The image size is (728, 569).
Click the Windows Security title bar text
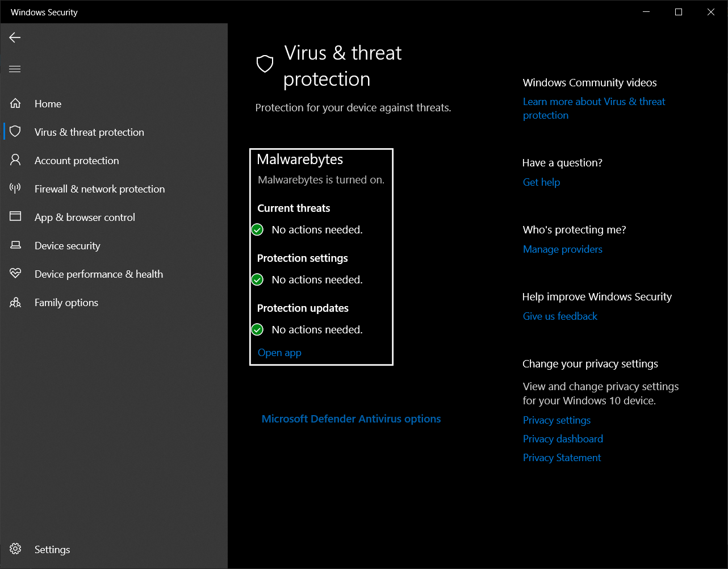tap(44, 12)
